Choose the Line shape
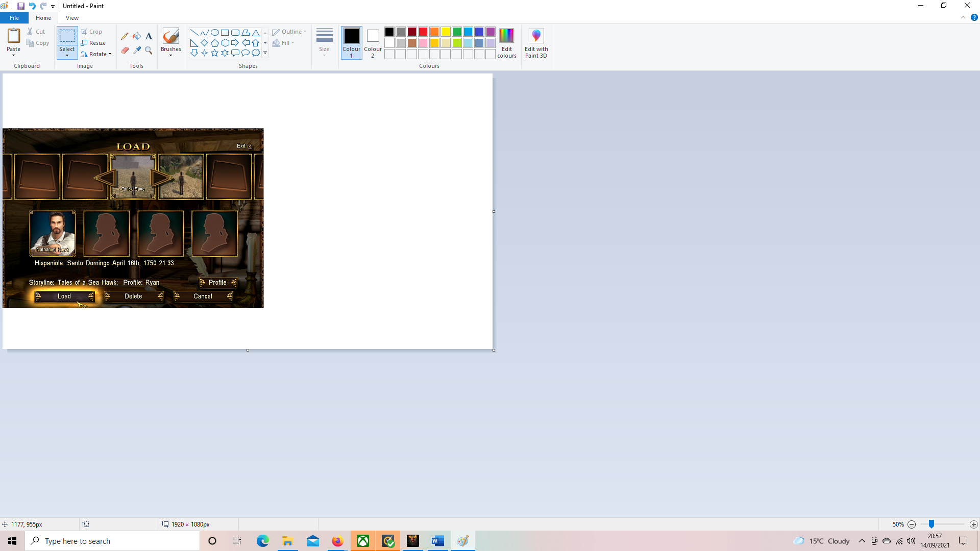 point(194,32)
